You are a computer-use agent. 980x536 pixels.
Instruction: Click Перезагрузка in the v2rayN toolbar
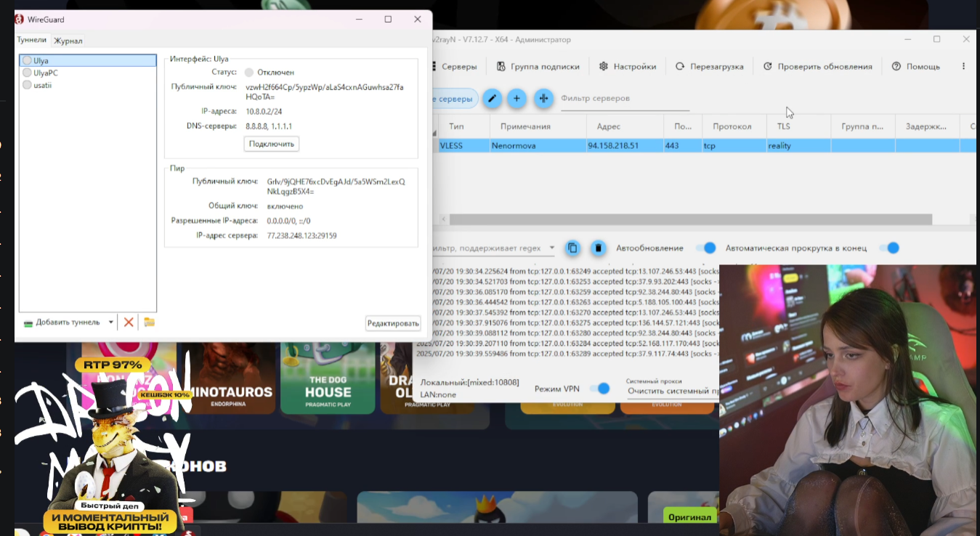709,66
